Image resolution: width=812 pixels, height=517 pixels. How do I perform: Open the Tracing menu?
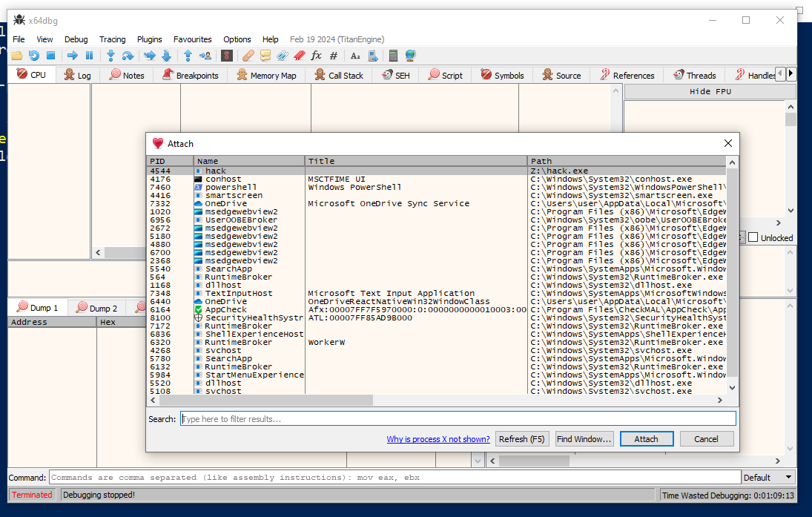pyautogui.click(x=113, y=39)
